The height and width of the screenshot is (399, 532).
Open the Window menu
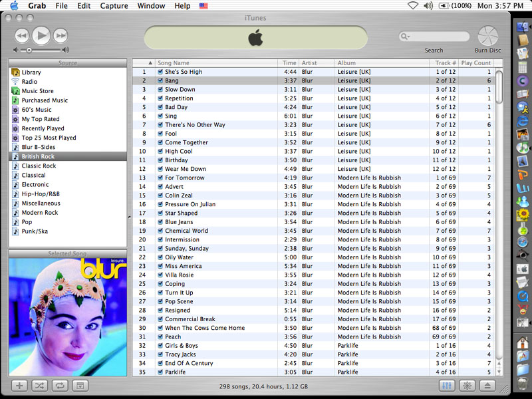(x=151, y=6)
